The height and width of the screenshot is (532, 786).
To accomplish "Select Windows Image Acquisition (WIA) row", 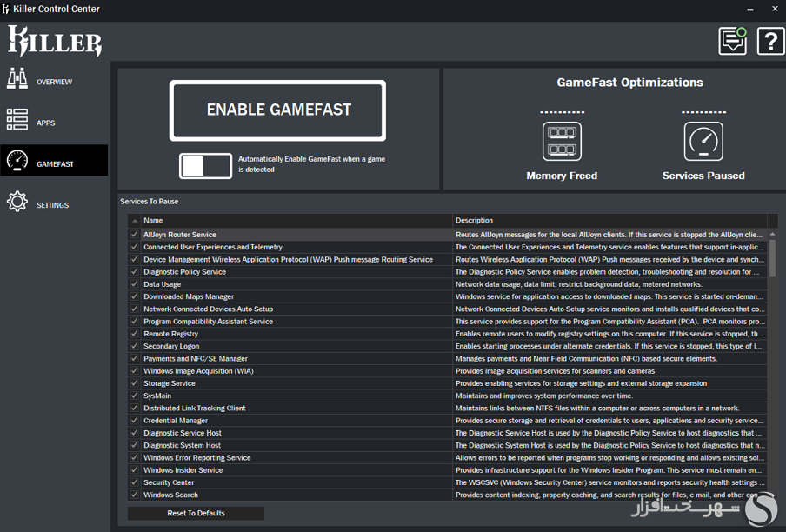I will pos(447,370).
